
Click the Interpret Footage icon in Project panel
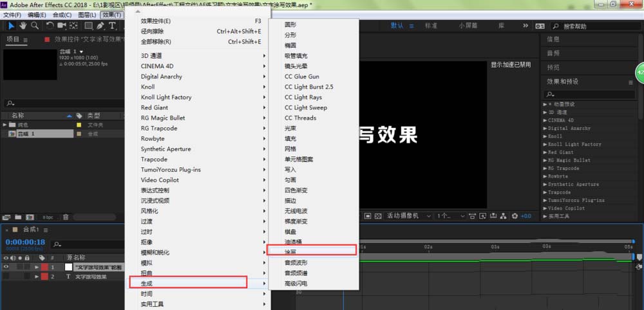tap(6, 217)
